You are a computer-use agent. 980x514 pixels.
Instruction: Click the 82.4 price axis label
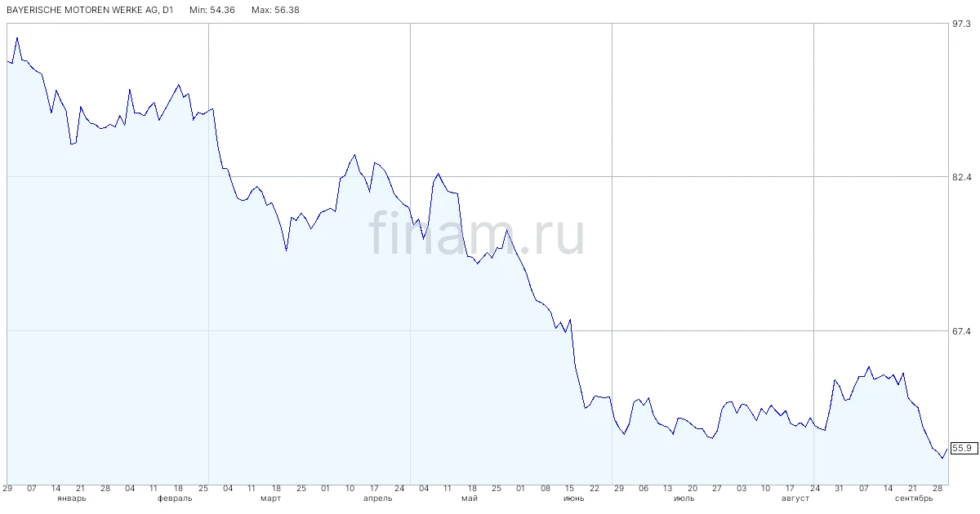click(x=960, y=177)
